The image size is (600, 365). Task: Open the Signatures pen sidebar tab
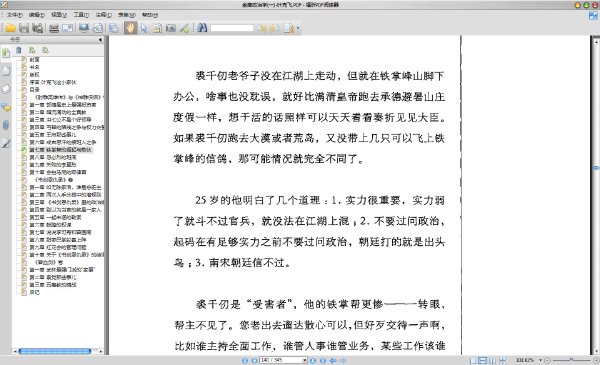pyautogui.click(x=6, y=143)
